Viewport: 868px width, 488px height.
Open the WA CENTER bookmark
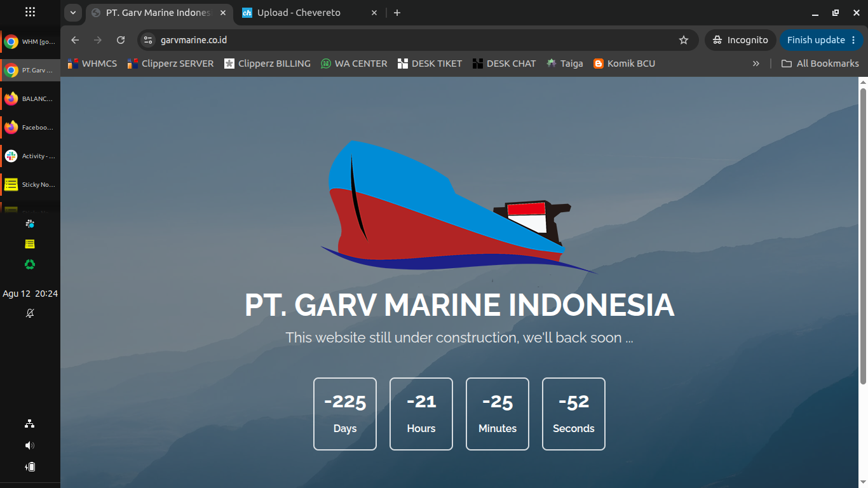(354, 64)
